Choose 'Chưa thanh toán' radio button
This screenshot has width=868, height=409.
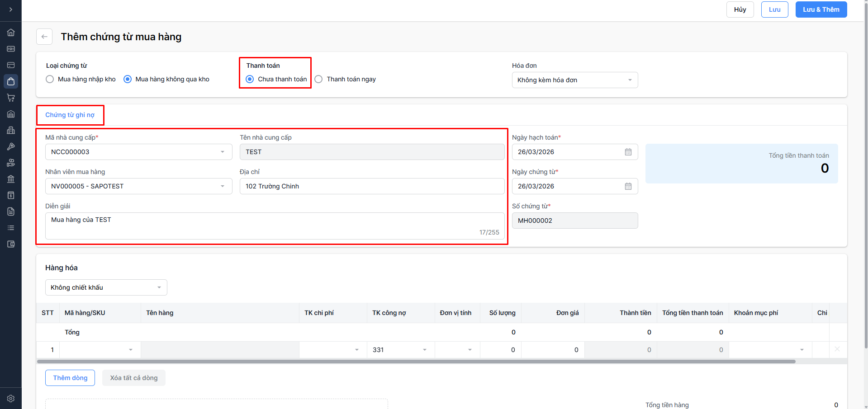point(250,79)
